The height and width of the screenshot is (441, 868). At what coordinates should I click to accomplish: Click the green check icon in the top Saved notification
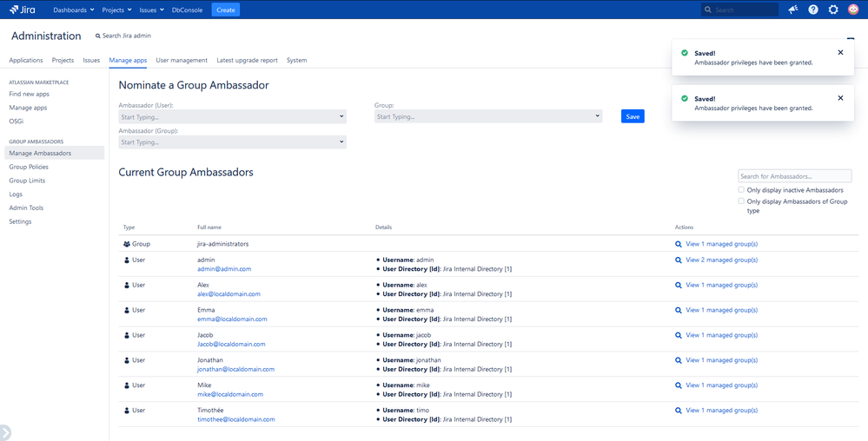(x=684, y=53)
